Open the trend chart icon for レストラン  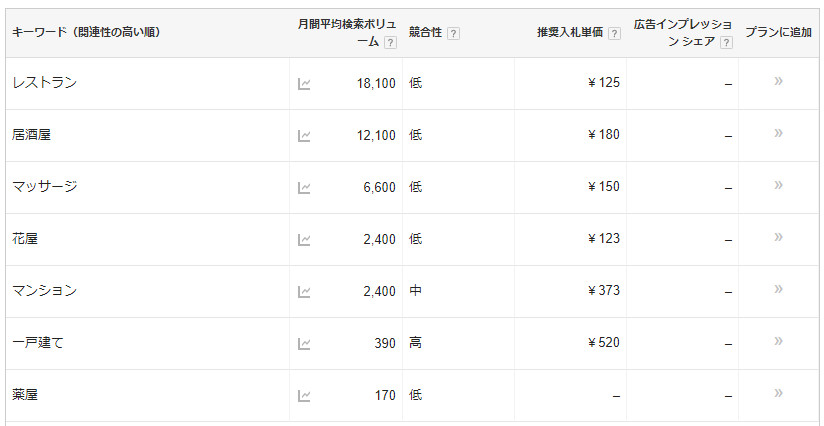304,83
